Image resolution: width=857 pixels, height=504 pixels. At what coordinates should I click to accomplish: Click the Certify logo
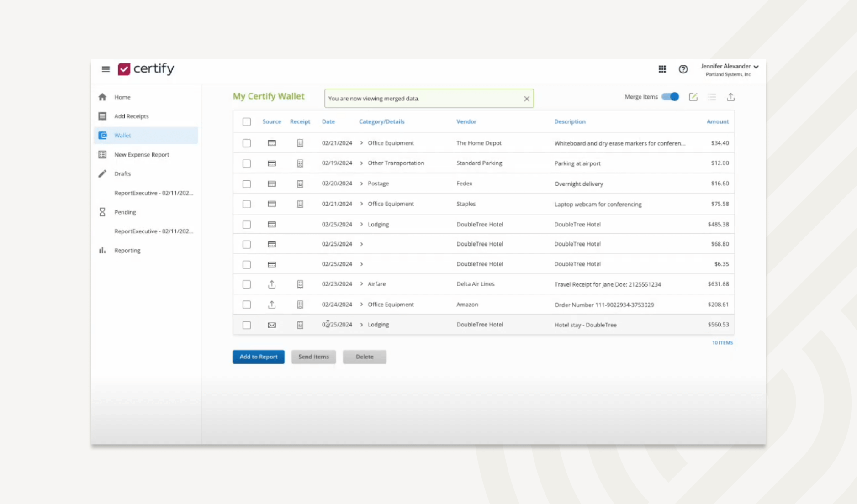pos(146,69)
